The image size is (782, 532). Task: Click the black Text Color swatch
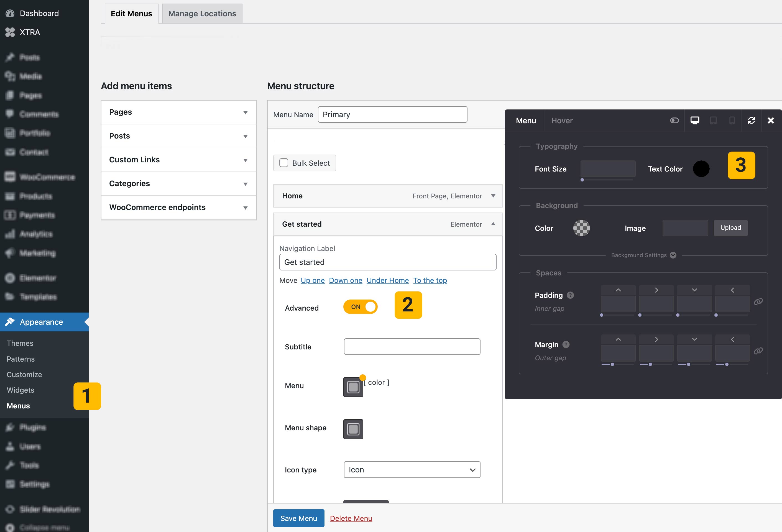point(701,169)
